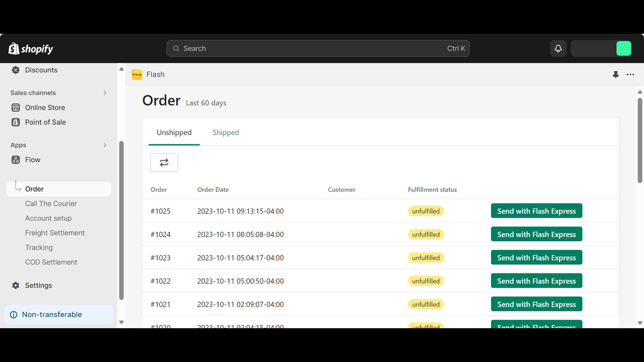The height and width of the screenshot is (362, 644).
Task: Expand the Apps section
Action: [x=105, y=145]
